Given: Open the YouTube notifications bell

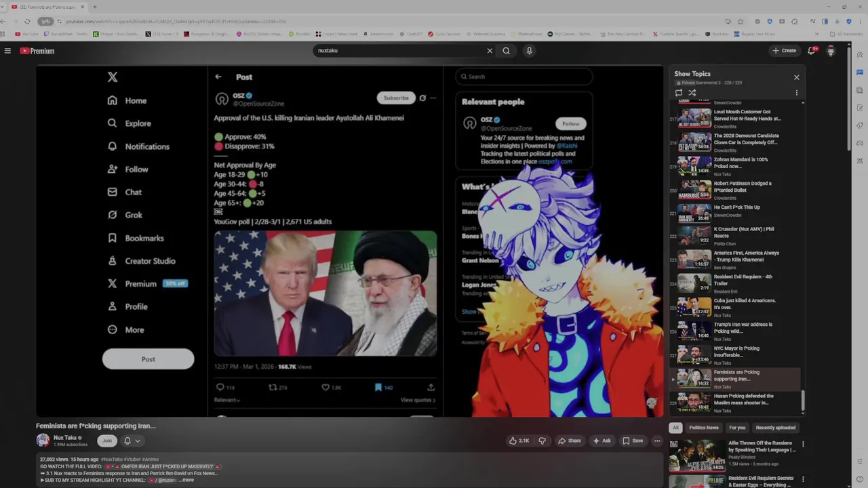Looking at the screenshot, I should click(x=812, y=51).
